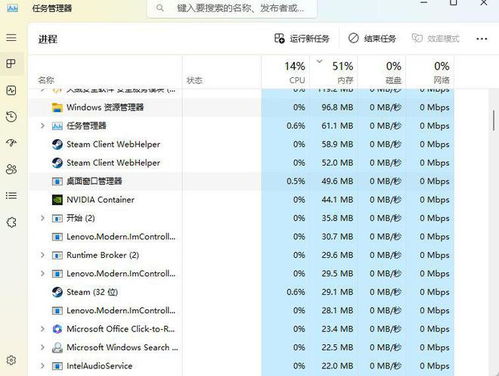The image size is (499, 376).
Task: Click the NVIDIA Container icon
Action: [x=57, y=200]
